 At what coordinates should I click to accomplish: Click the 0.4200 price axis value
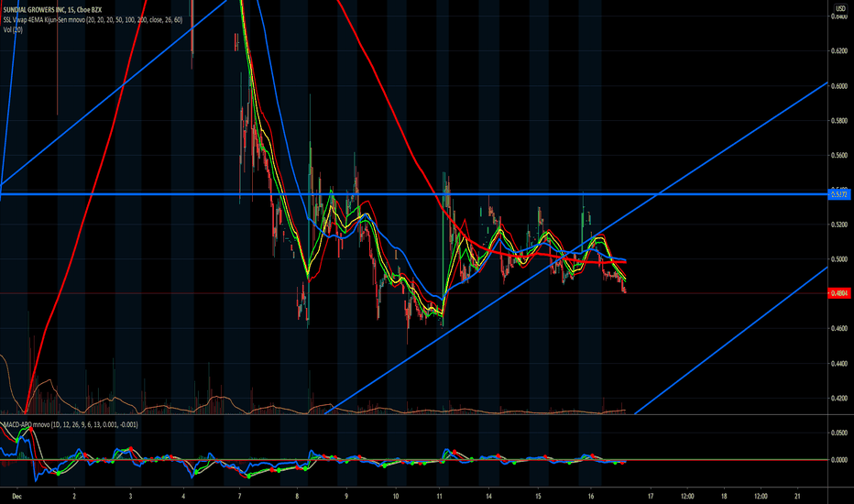pyautogui.click(x=839, y=399)
